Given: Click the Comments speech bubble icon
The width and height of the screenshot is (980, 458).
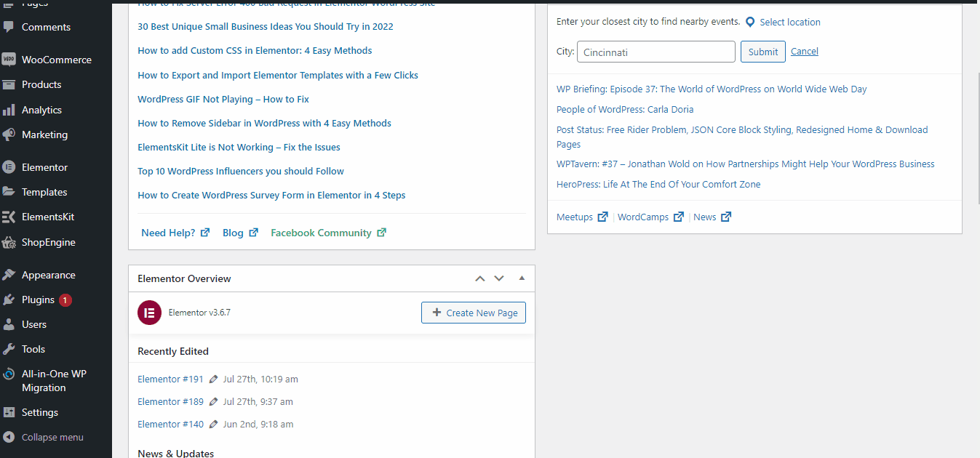Looking at the screenshot, I should point(9,27).
